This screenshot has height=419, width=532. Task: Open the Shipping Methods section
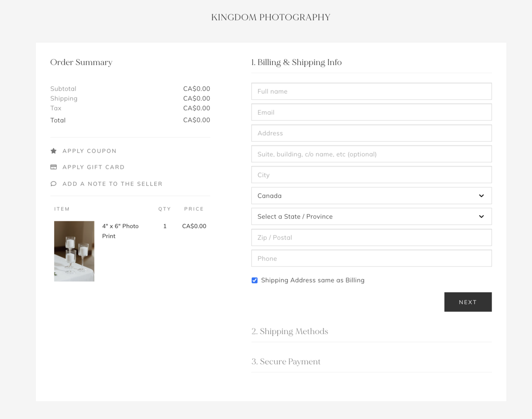289,331
